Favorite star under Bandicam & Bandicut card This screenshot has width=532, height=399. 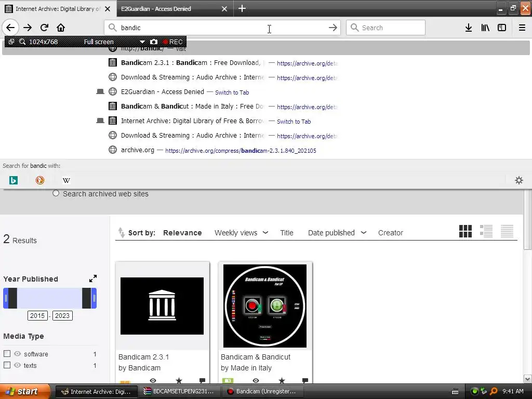(x=282, y=380)
